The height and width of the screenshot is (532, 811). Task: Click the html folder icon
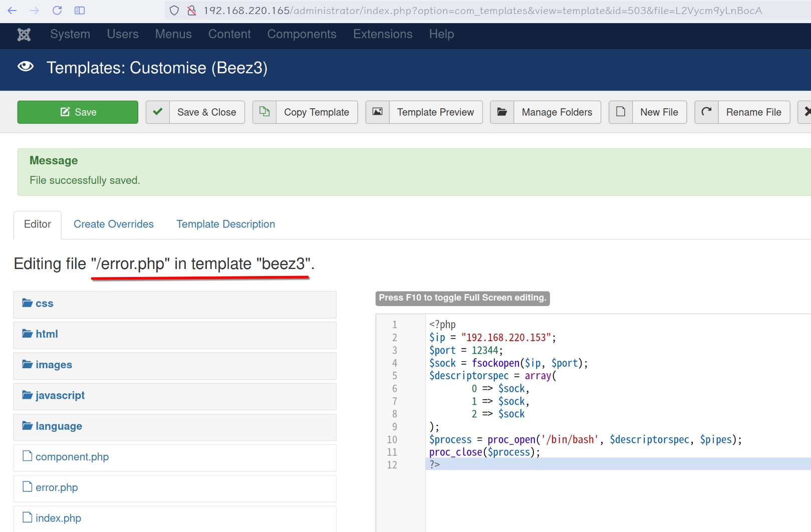tap(28, 334)
